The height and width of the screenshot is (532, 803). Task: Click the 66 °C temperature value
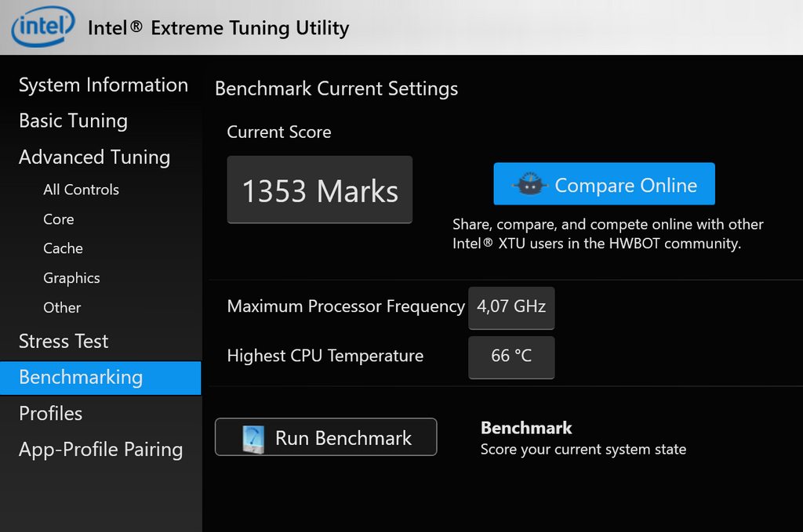click(x=511, y=357)
